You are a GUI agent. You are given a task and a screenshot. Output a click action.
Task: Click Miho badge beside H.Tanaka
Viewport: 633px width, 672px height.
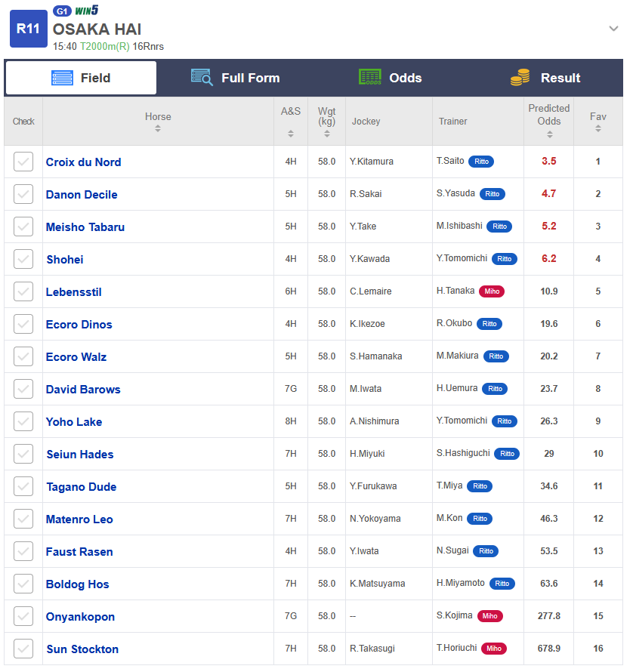[492, 291]
